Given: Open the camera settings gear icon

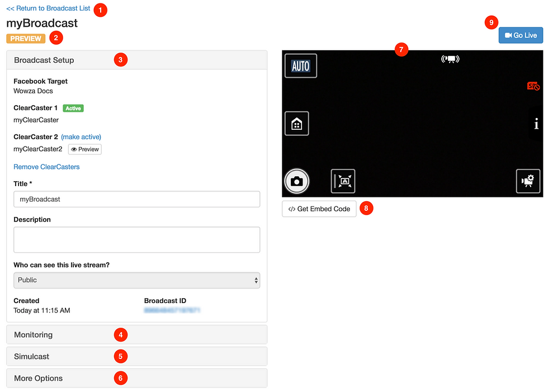Looking at the screenshot, I should coord(528,181).
